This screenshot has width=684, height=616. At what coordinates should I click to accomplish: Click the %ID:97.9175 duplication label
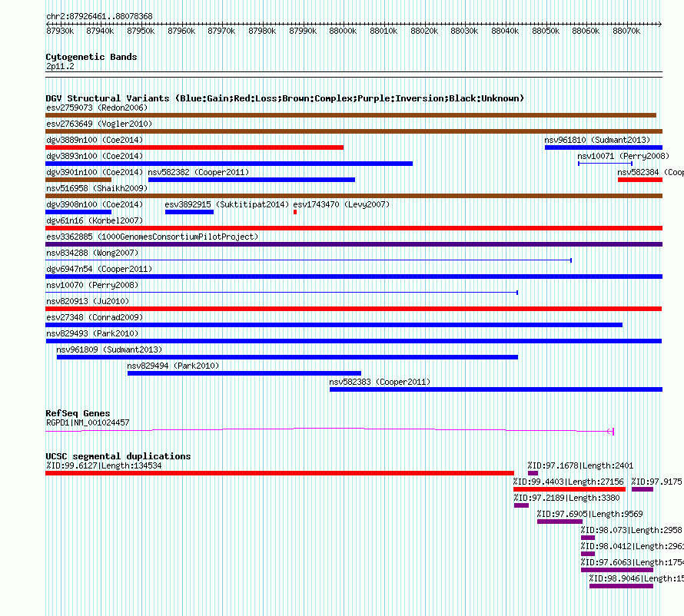coord(656,482)
